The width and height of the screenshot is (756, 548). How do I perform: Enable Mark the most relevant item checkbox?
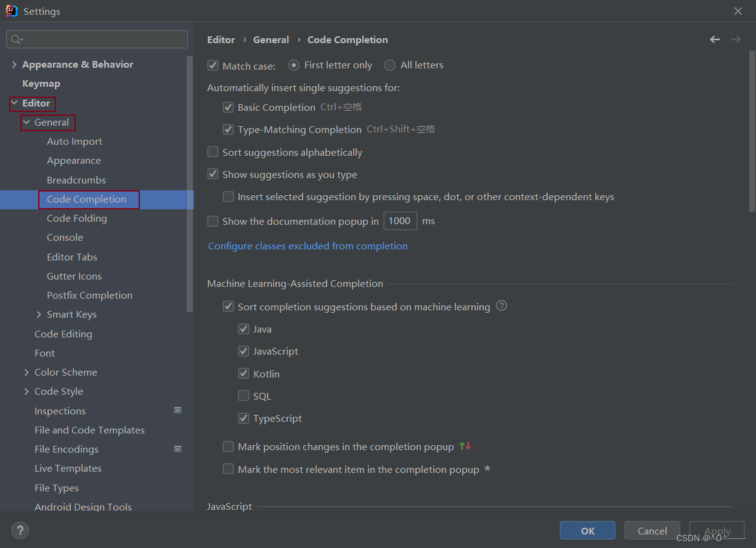(x=229, y=469)
